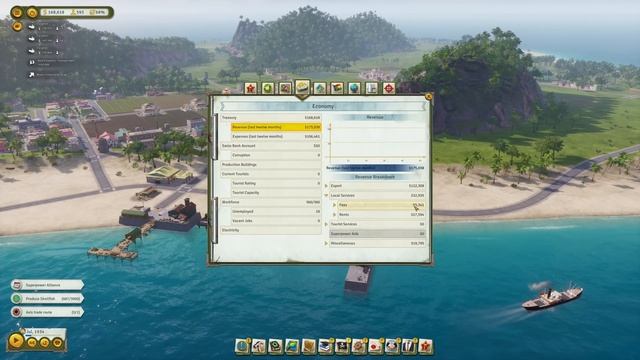Open the bar-chart almanac tab

371,88
